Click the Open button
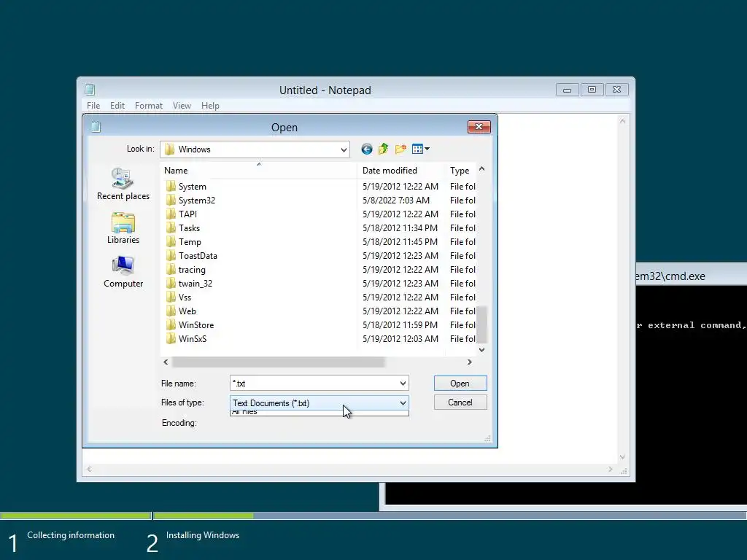The image size is (747, 560). tap(460, 384)
